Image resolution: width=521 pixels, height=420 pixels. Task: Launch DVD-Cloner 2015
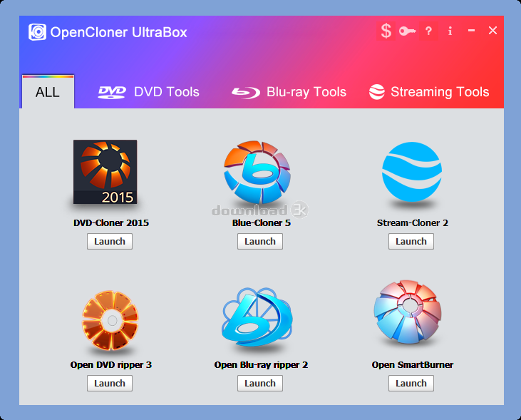(x=110, y=242)
